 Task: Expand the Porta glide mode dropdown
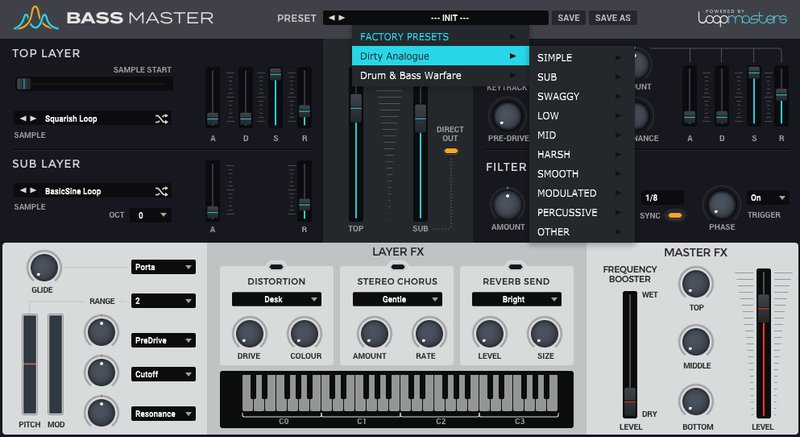163,267
